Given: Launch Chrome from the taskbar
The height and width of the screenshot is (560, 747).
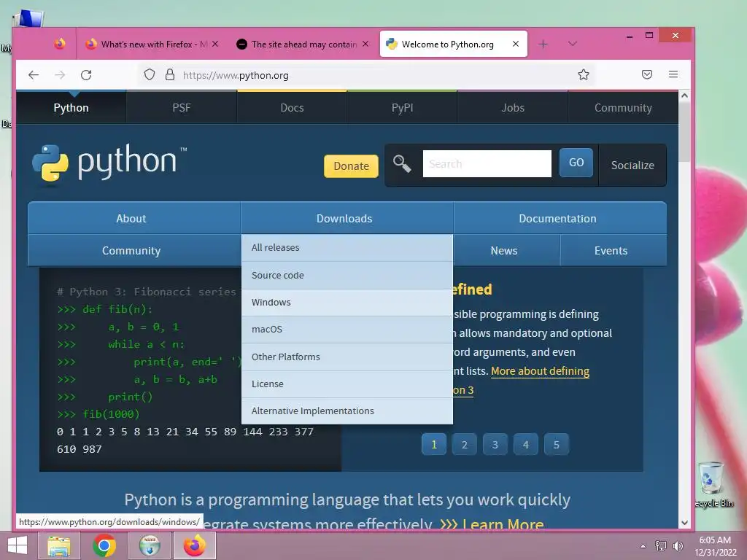Looking at the screenshot, I should (104, 545).
